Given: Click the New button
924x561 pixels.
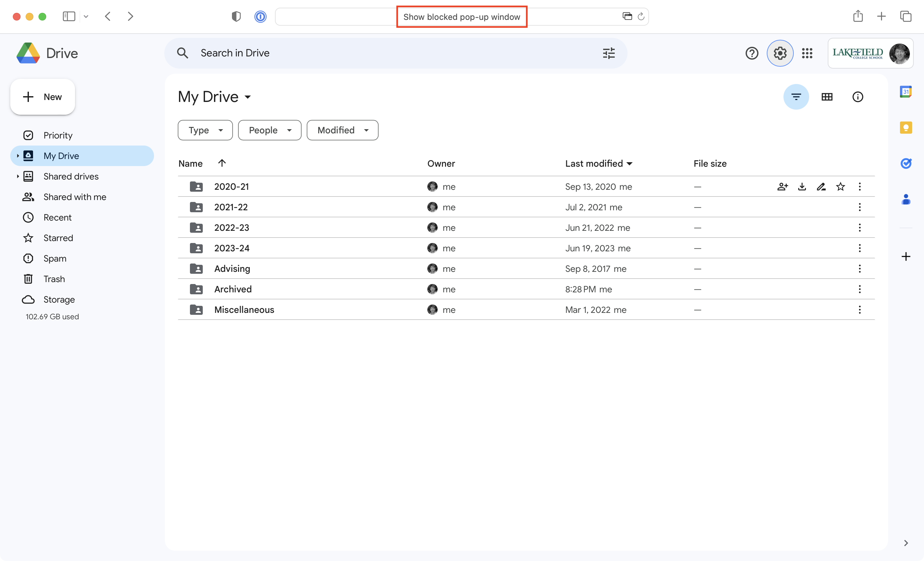Looking at the screenshot, I should click(42, 97).
